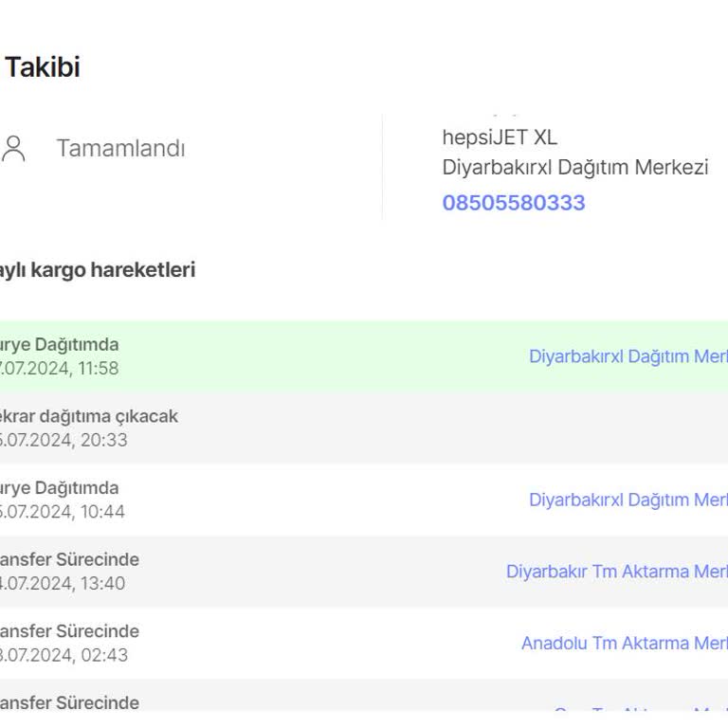
Task: Click the 11:58 timestamp in the green row
Action: [x=59, y=369]
